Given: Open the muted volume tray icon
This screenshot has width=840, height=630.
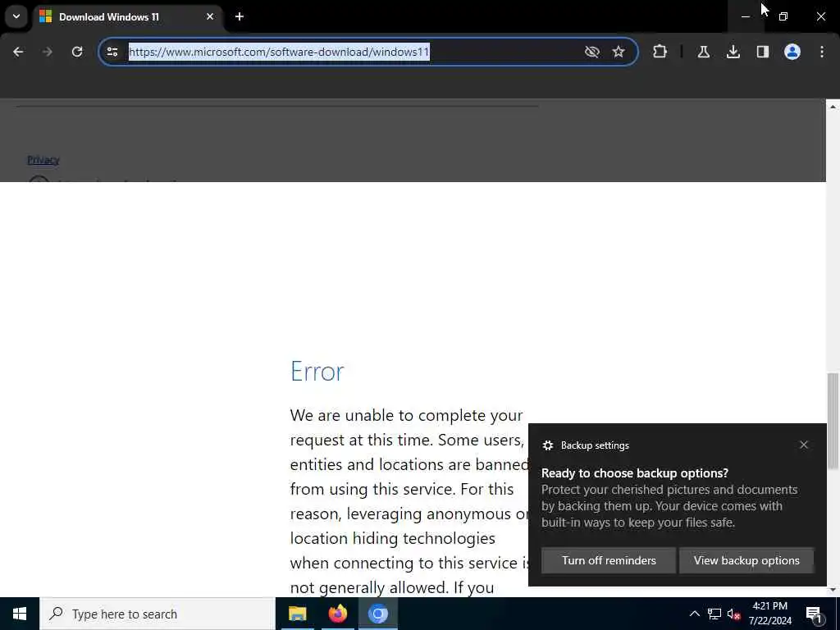Looking at the screenshot, I should coord(734,614).
